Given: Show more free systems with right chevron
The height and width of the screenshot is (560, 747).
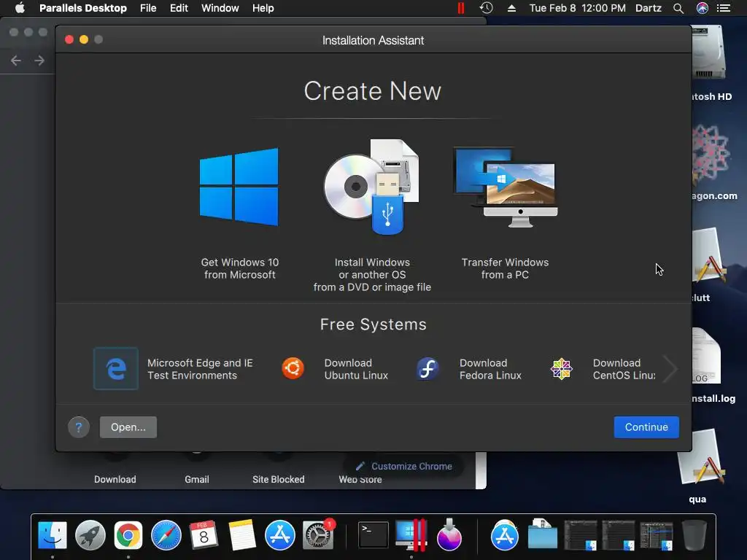Looking at the screenshot, I should point(670,368).
